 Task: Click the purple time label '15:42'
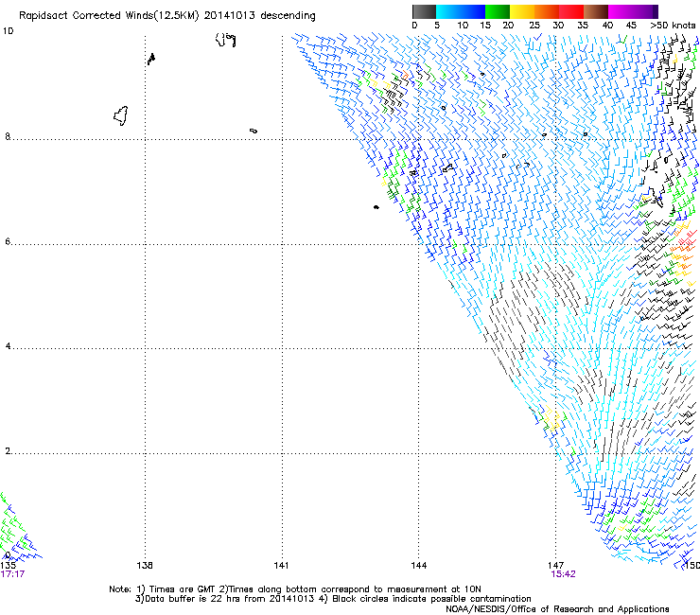tap(564, 574)
